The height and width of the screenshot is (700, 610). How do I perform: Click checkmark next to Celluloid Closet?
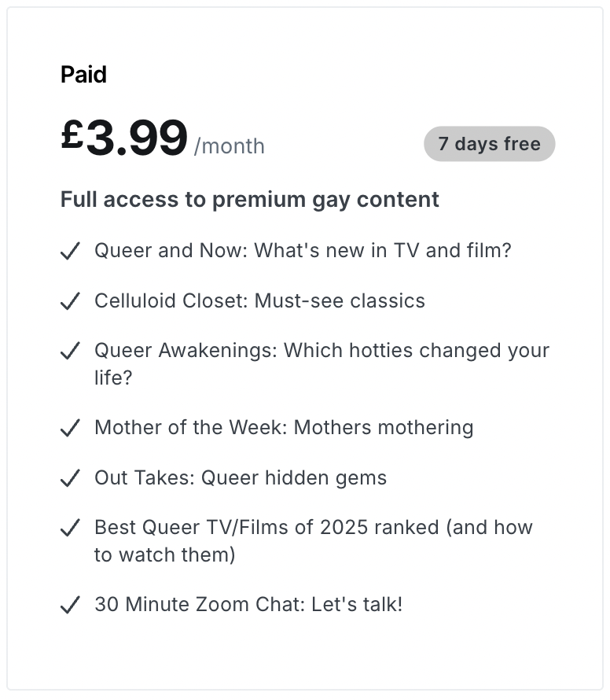coord(71,302)
